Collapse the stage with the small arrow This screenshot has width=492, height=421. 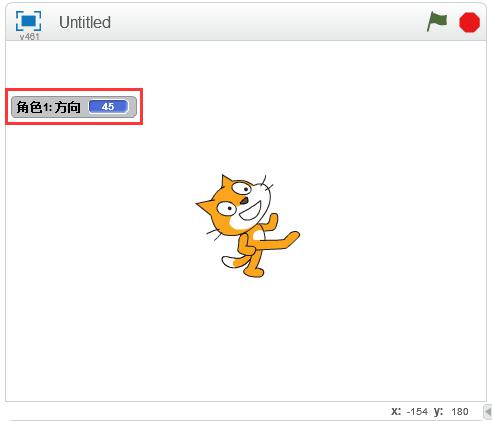click(x=488, y=412)
